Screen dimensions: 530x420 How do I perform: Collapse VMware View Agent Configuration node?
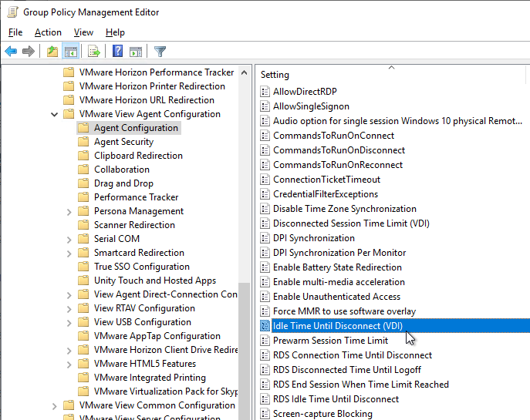click(55, 115)
